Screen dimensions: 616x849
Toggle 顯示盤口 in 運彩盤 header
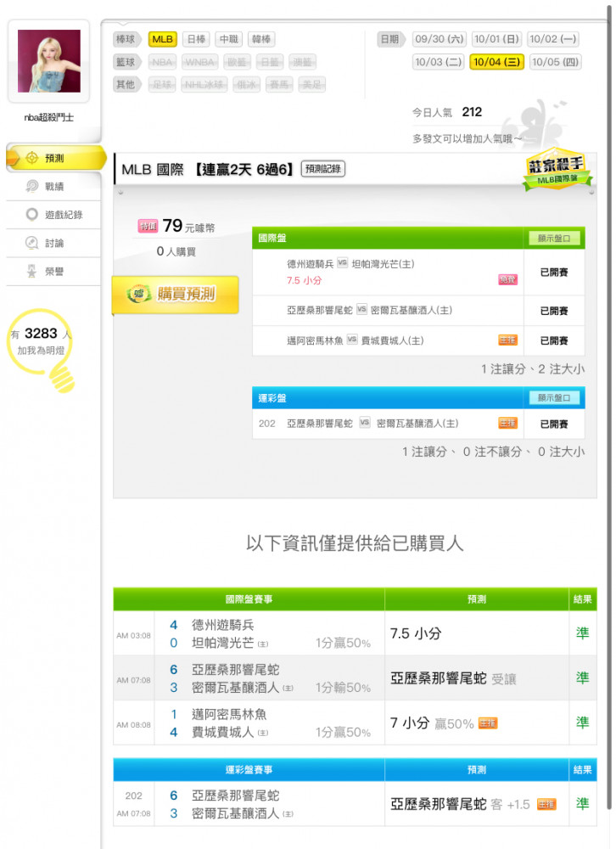(x=554, y=398)
